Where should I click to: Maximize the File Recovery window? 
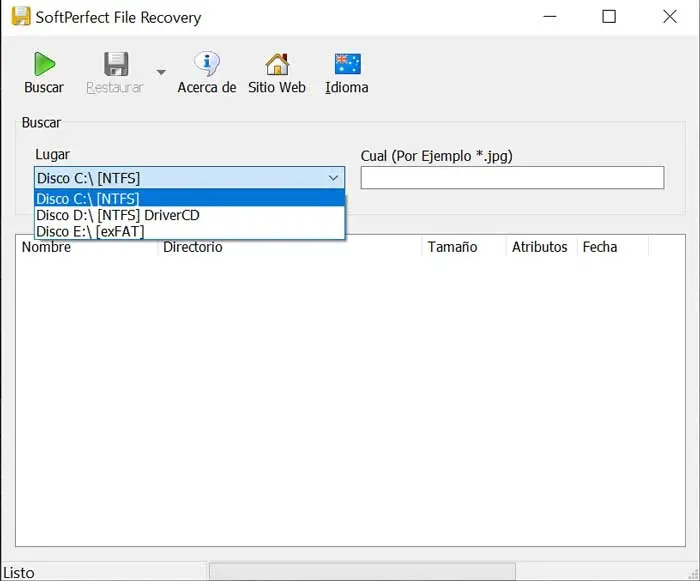click(609, 17)
